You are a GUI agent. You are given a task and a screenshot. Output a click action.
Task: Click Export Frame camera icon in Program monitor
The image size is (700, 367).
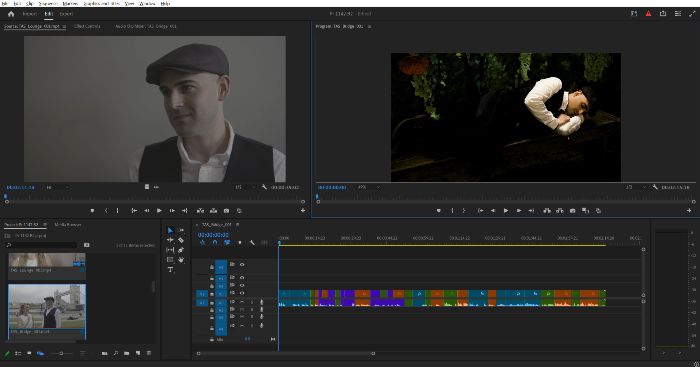572,211
